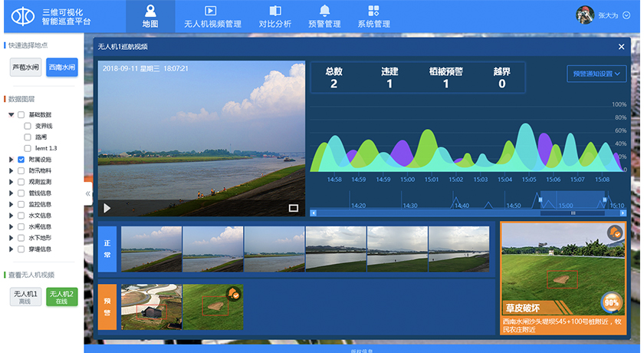Open the 预警通知设置 dropdown
Viewport: 644px width, 353px height.
click(x=596, y=74)
